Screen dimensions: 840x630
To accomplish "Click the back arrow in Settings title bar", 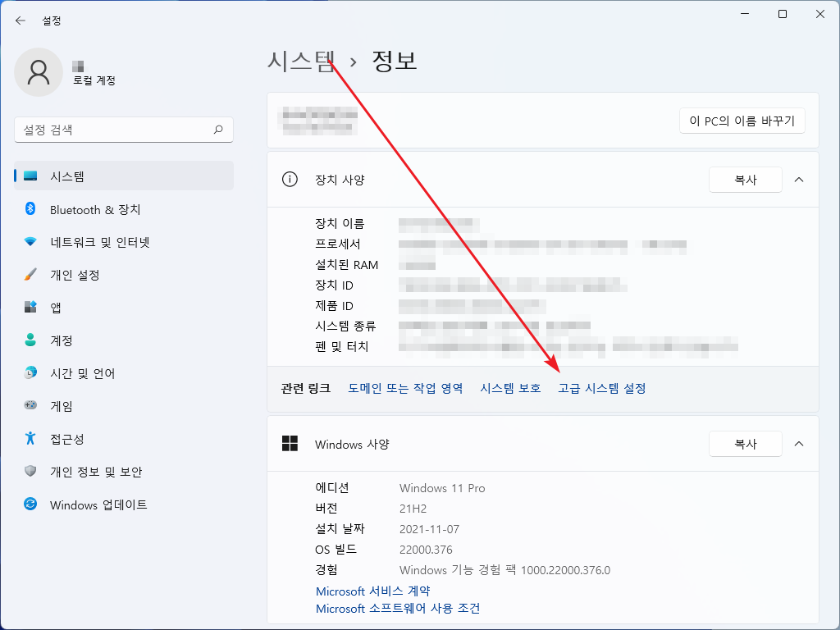I will click(21, 21).
